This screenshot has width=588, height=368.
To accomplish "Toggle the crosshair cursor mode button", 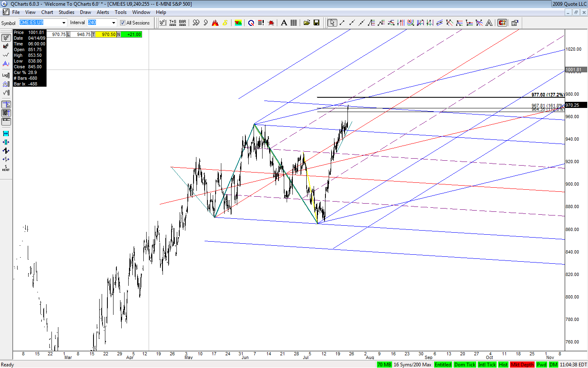I will pos(6,105).
